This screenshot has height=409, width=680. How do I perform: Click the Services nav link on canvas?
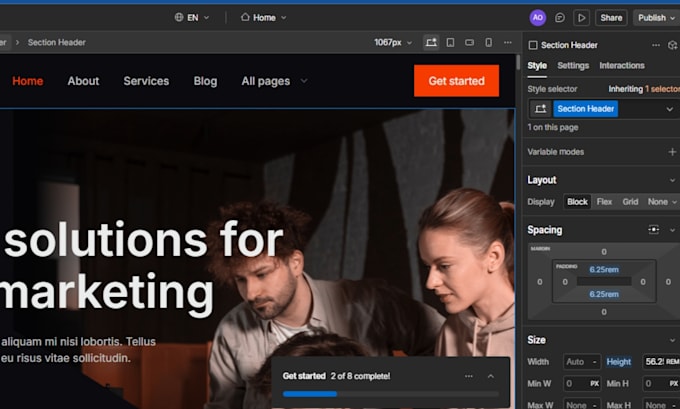(x=146, y=81)
